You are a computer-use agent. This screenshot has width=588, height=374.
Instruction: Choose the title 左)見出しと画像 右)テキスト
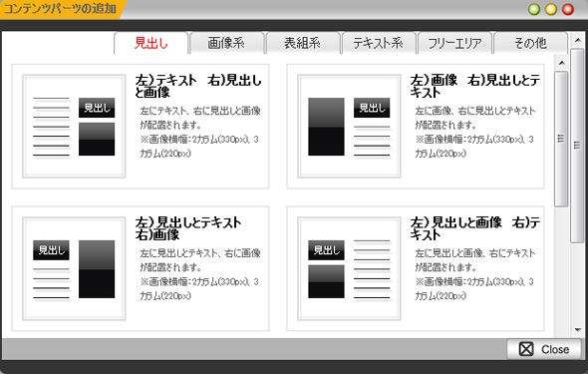tap(474, 228)
